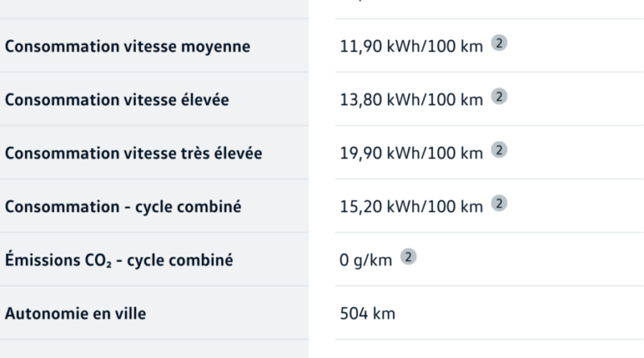
Task: Select the 15,20 kWh/100 km value text
Action: (411, 207)
